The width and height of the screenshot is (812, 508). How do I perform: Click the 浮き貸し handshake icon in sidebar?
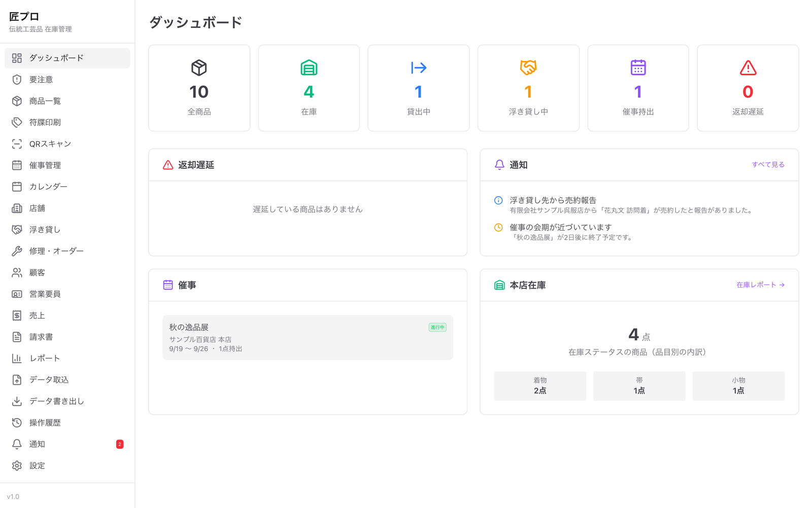click(17, 230)
